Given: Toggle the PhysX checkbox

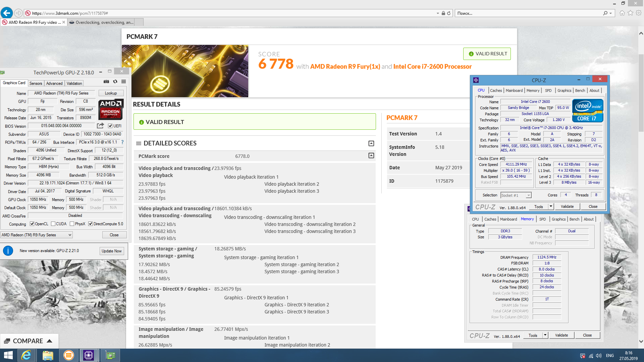Looking at the screenshot, I should (72, 224).
